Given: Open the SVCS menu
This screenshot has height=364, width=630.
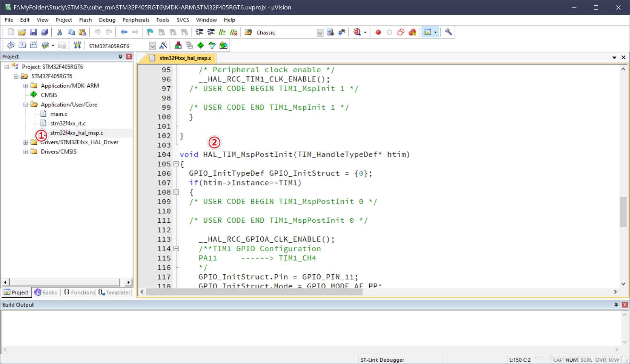Looking at the screenshot, I should [183, 20].
